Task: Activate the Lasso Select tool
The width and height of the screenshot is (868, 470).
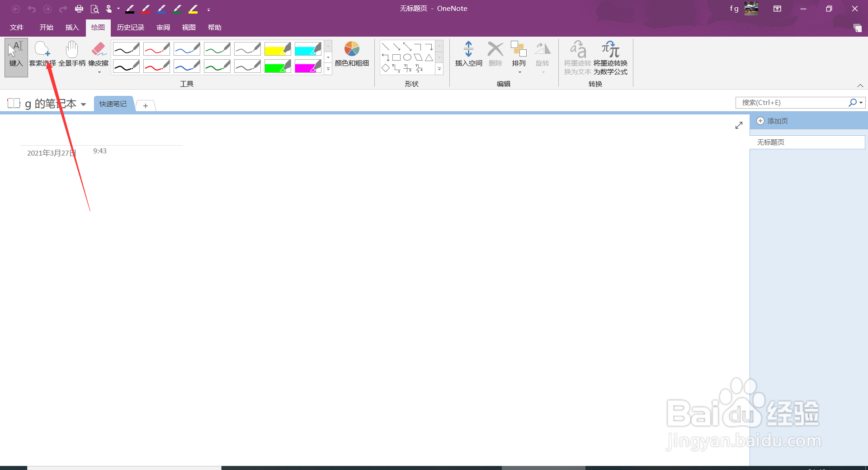Action: coord(42,54)
